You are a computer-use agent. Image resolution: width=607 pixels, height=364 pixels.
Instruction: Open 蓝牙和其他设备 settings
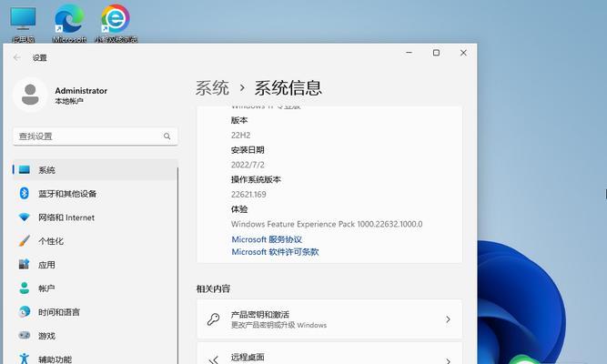click(x=96, y=193)
